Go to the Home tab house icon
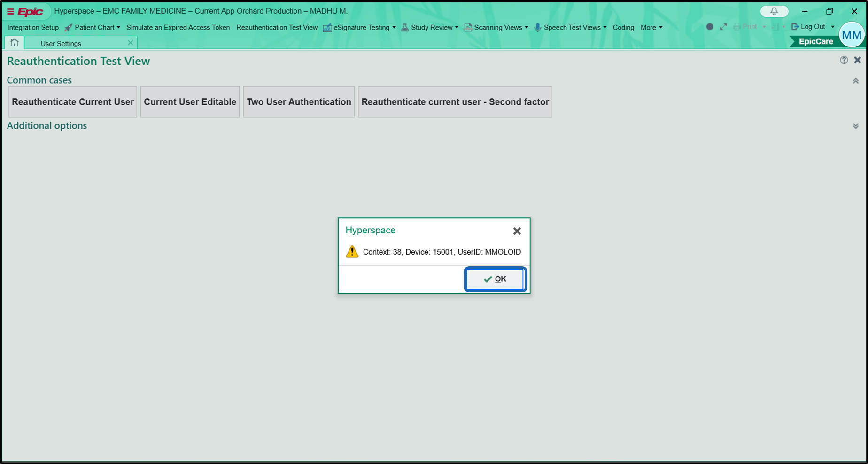868x464 pixels. pyautogui.click(x=15, y=43)
